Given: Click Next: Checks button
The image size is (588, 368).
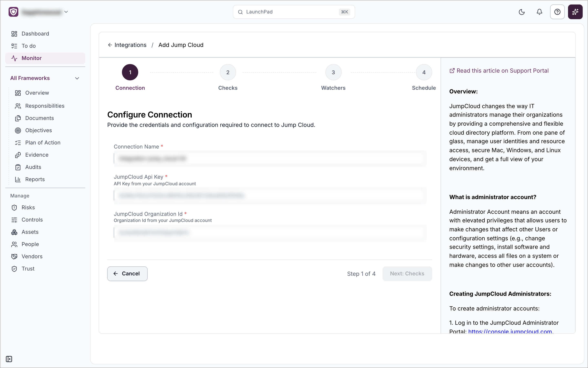Looking at the screenshot, I should click(407, 274).
